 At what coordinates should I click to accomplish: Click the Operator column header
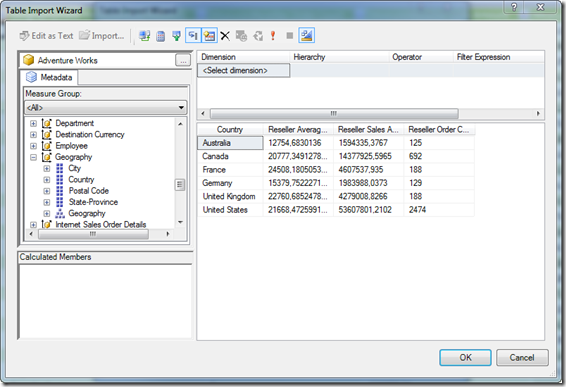pyautogui.click(x=421, y=57)
